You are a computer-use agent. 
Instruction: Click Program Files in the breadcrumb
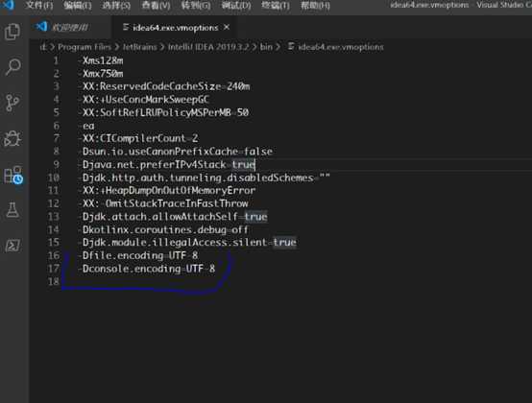click(85, 47)
